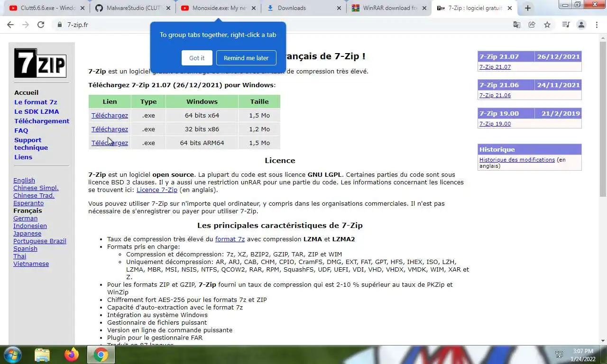Reload the 7-zip.fr page
607x364 pixels.
coord(41,25)
